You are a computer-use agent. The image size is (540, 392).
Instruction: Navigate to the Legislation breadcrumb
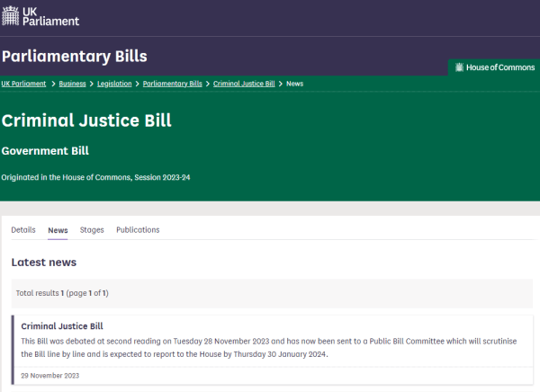click(x=114, y=84)
